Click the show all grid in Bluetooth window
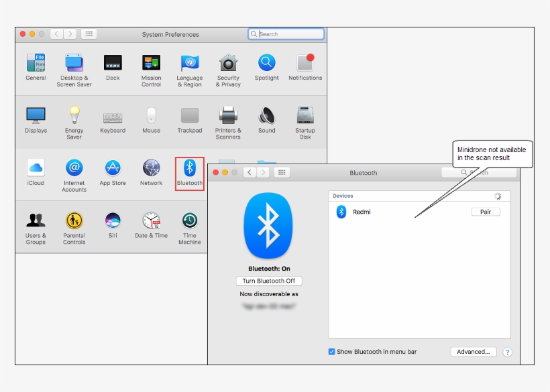Viewport: 550px width, 392px height. click(x=282, y=172)
